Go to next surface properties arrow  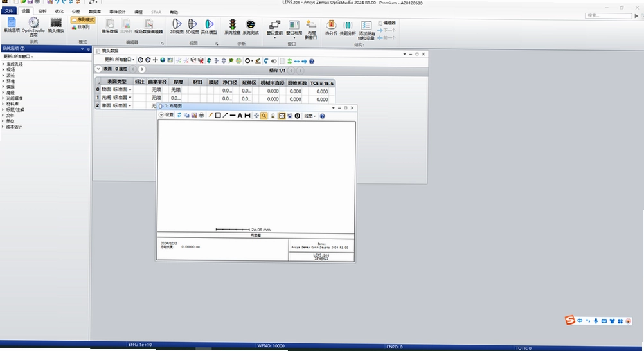[x=141, y=69]
